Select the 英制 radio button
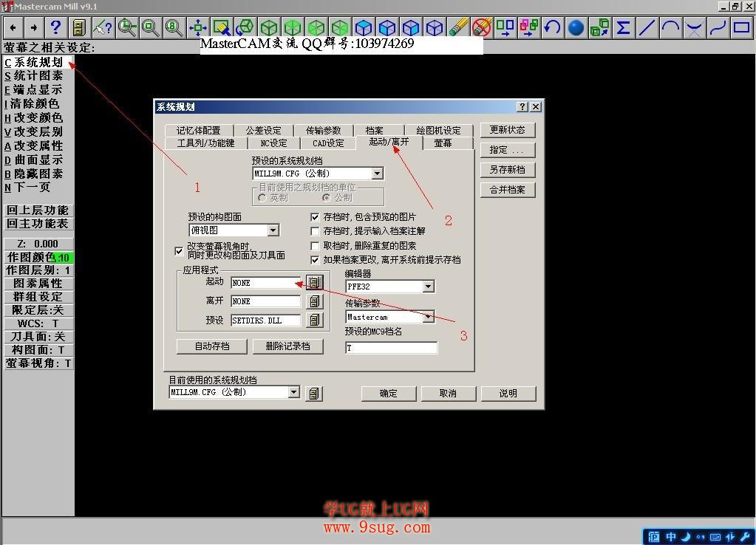 tap(262, 198)
